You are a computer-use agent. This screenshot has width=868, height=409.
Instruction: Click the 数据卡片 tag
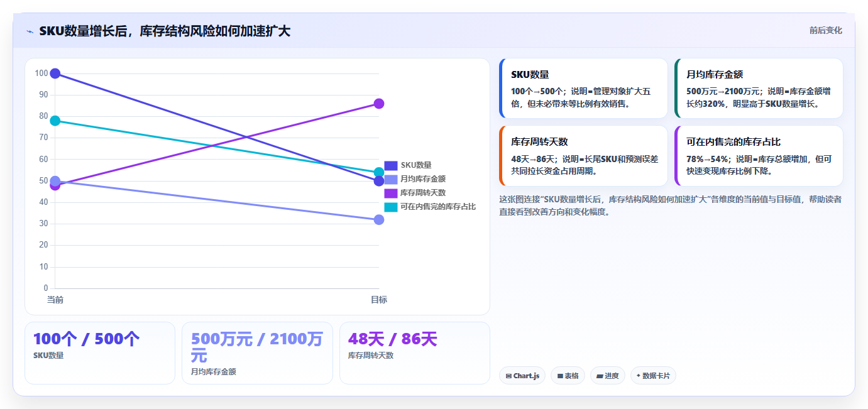pos(653,376)
